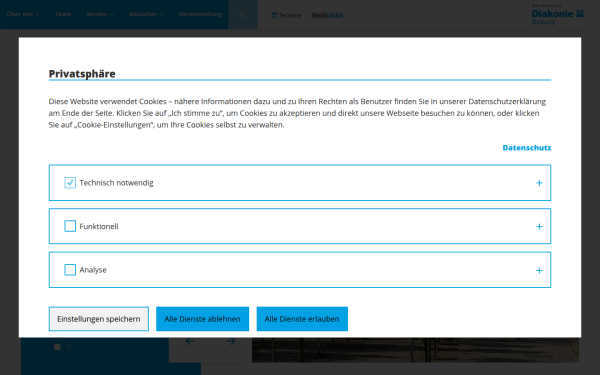Open the Aktuelles dropdown menu

tap(146, 14)
